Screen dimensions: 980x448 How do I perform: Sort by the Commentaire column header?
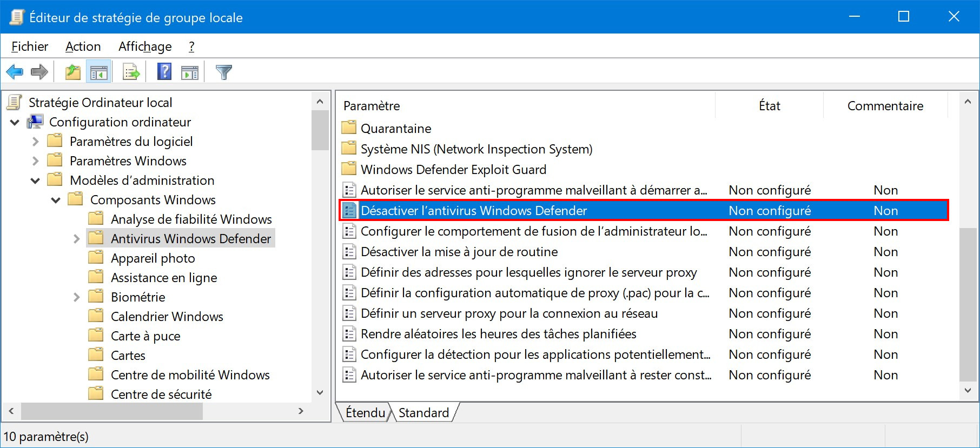[885, 106]
